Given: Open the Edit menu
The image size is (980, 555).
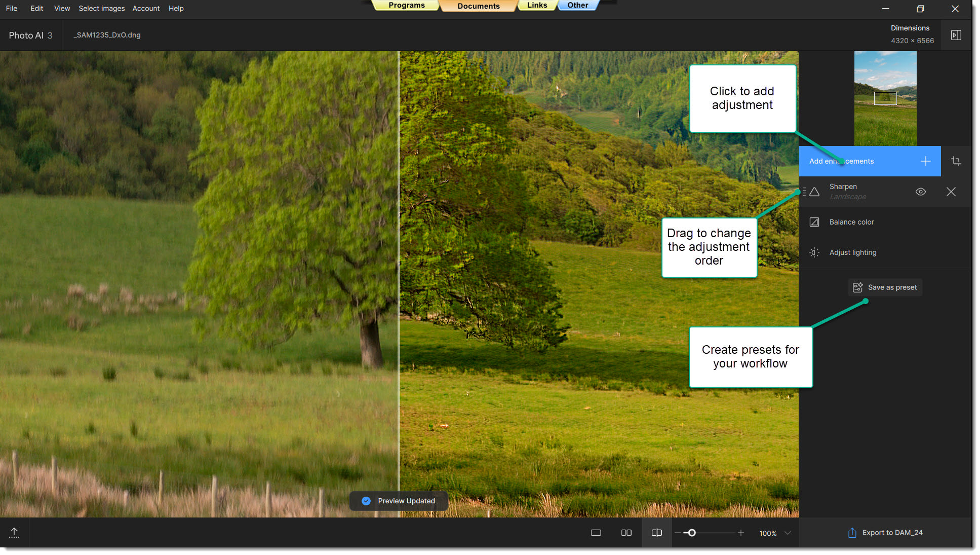Looking at the screenshot, I should [36, 8].
